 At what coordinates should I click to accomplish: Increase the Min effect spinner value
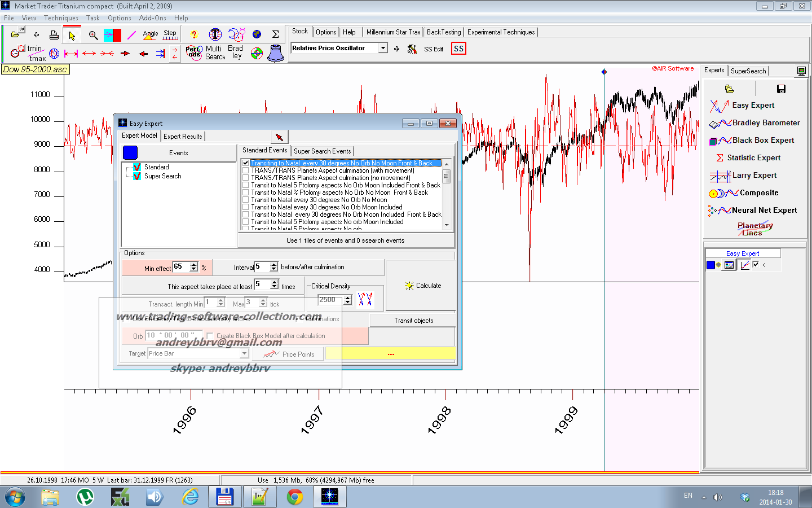[x=194, y=264]
